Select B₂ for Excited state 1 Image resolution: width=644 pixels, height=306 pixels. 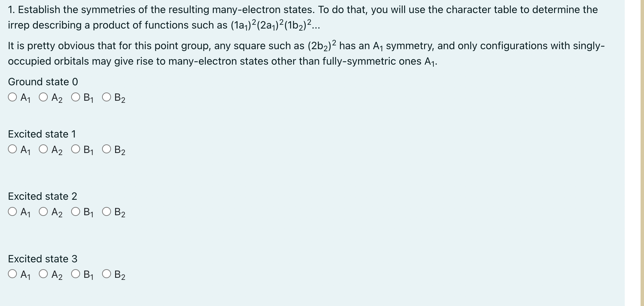pyautogui.click(x=106, y=149)
